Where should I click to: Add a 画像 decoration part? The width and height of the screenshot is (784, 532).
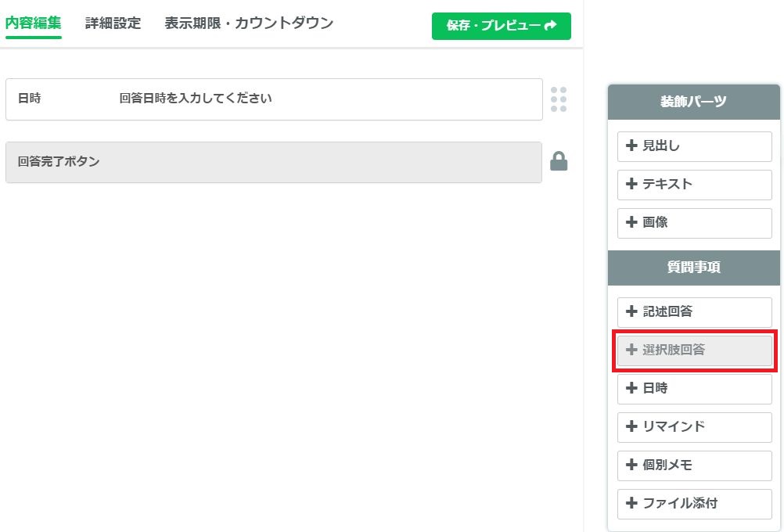tap(695, 223)
